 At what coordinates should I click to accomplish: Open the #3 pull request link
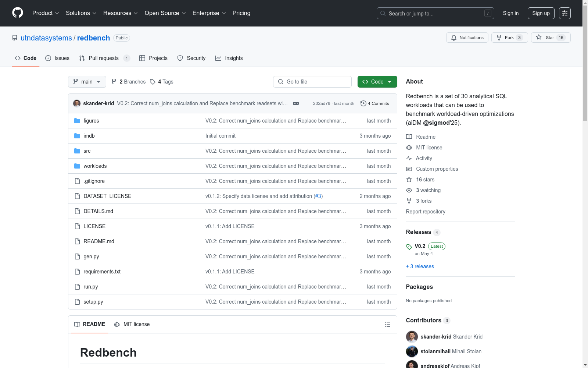click(x=318, y=196)
